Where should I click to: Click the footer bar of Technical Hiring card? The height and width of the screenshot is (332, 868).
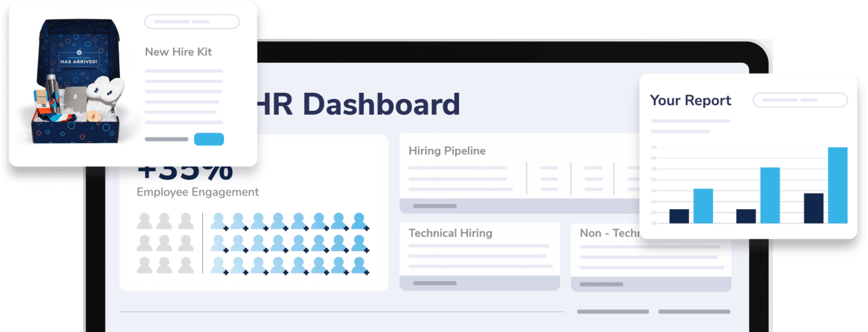click(x=479, y=283)
